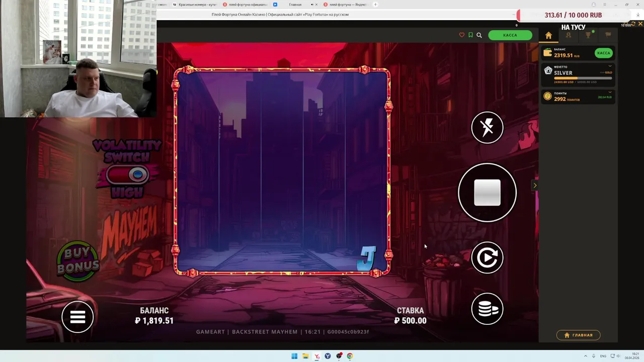
Task: Collapse the sidebar panel arrow
Action: [535, 186]
